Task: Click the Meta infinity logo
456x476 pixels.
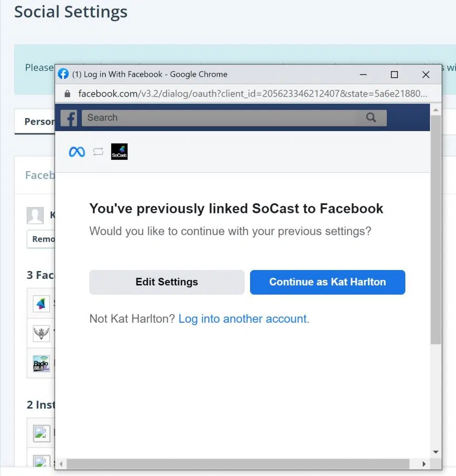Action: pyautogui.click(x=77, y=152)
